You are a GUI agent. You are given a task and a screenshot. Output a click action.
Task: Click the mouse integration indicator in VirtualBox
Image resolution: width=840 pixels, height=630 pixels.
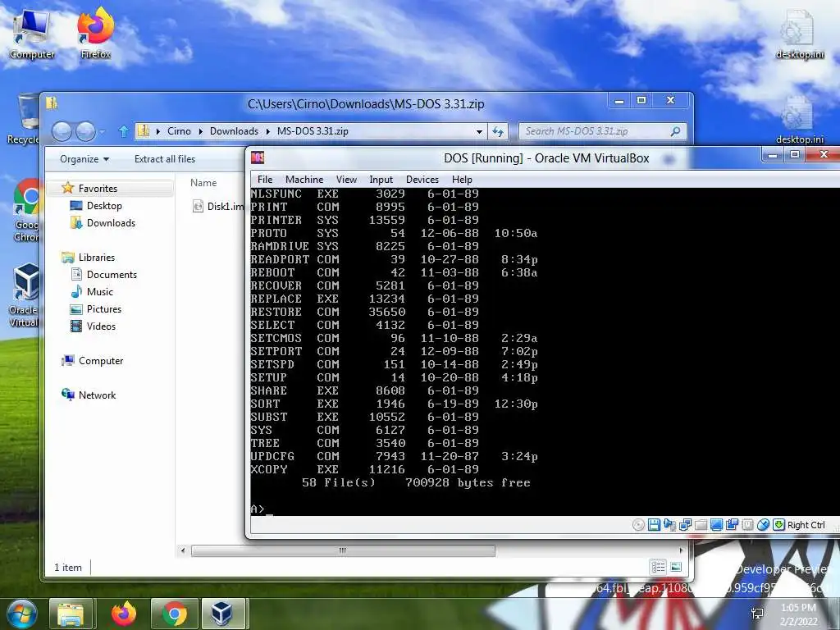click(764, 525)
